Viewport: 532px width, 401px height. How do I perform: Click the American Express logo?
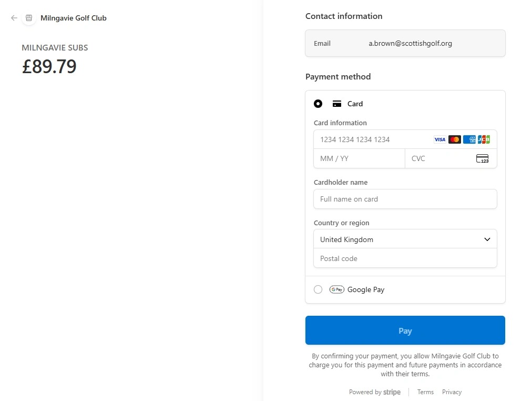(x=469, y=139)
